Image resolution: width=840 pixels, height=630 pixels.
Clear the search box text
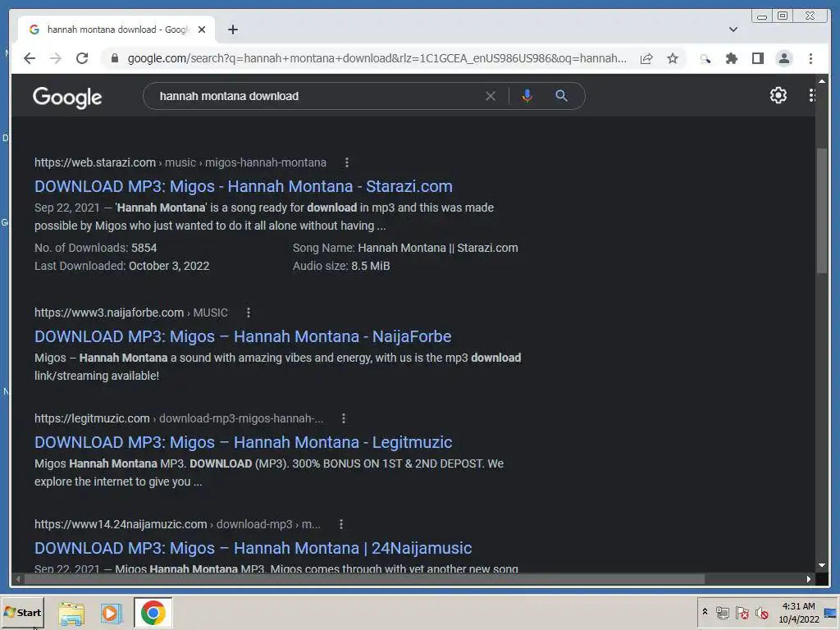pos(491,97)
